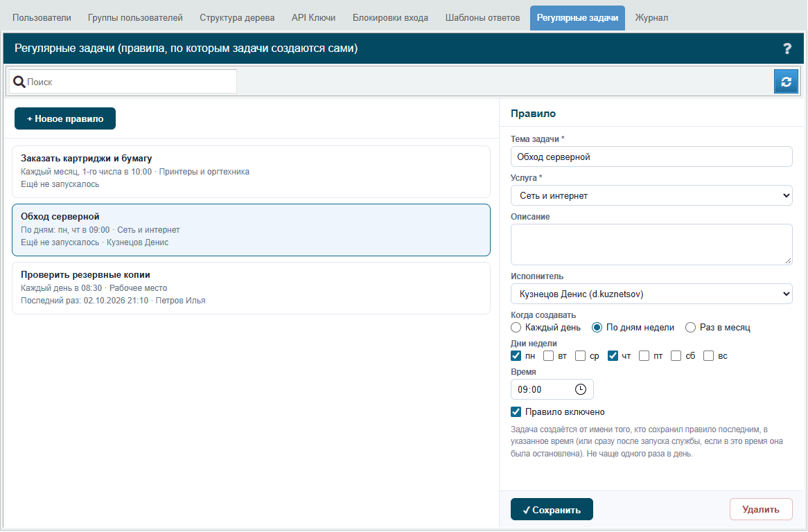Open the "Группы пользователей" tab
The height and width of the screenshot is (532, 808).
click(x=136, y=18)
